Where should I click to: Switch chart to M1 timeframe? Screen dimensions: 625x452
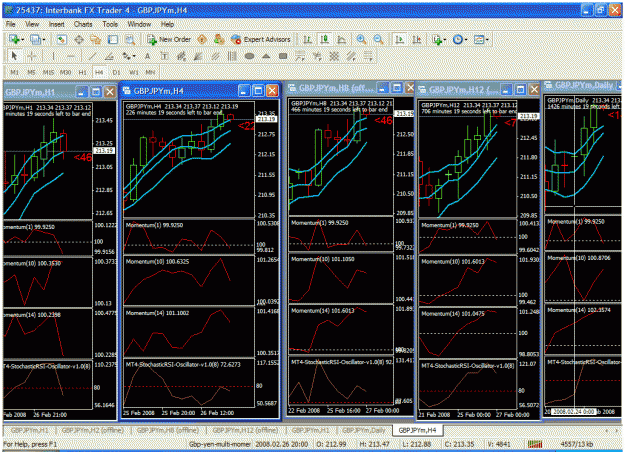pos(14,73)
